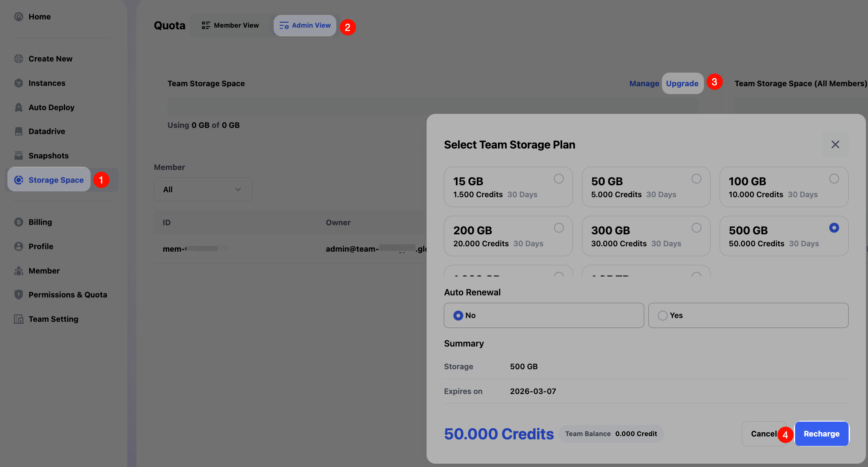Image resolution: width=868 pixels, height=467 pixels.
Task: Open the Member filter dropdown showing All
Action: 203,189
